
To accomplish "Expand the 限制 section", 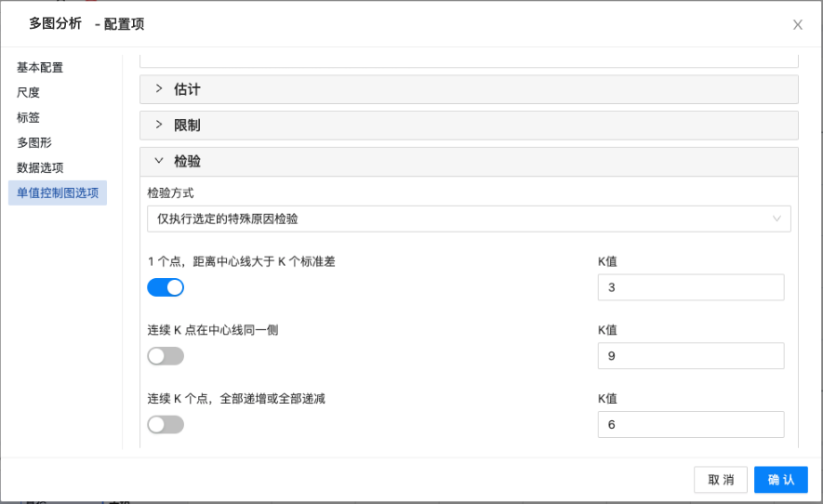I will point(188,126).
